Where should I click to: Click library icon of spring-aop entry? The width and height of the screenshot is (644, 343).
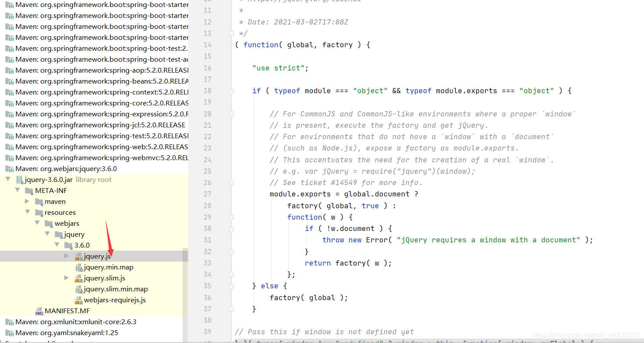[x=9, y=70]
